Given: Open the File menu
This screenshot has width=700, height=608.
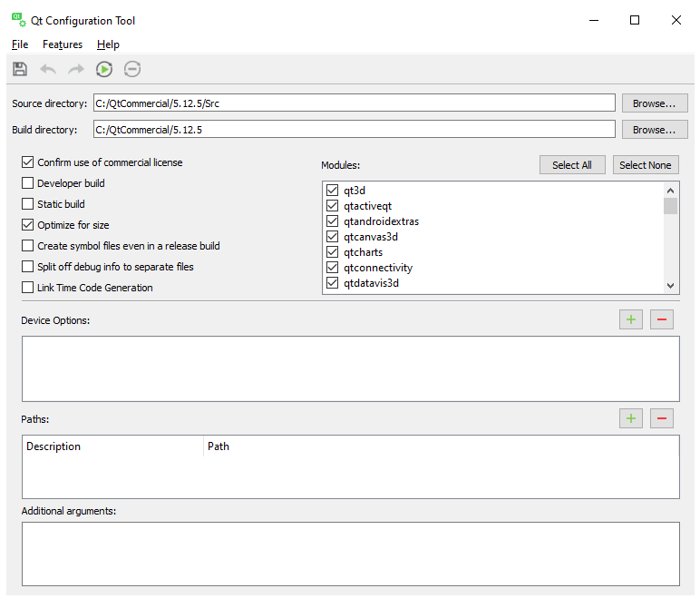Looking at the screenshot, I should (x=20, y=44).
